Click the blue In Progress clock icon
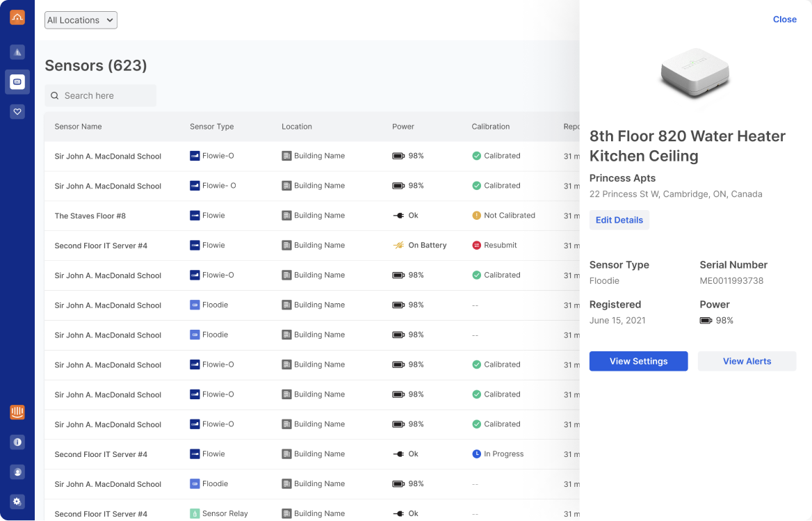This screenshot has height=521, width=812. pyautogui.click(x=476, y=454)
